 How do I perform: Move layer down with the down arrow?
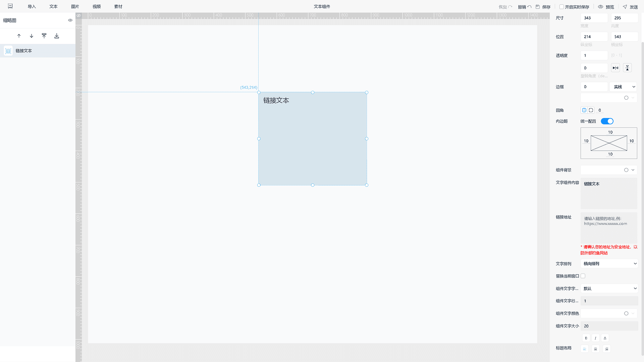click(x=32, y=36)
